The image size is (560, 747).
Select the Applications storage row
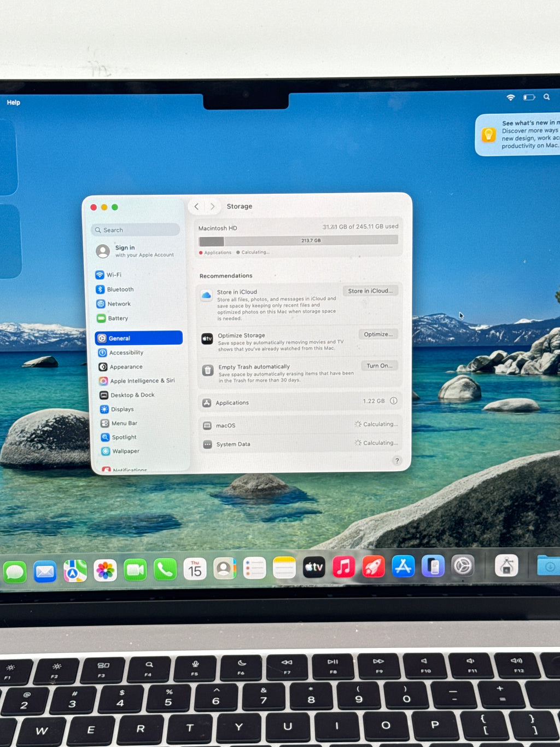click(300, 402)
